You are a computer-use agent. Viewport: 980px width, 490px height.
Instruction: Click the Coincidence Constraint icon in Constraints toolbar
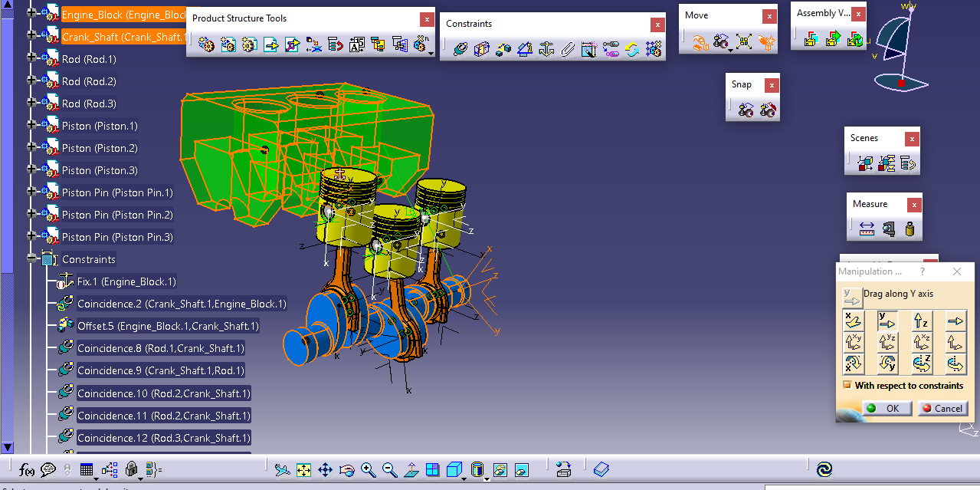[461, 50]
